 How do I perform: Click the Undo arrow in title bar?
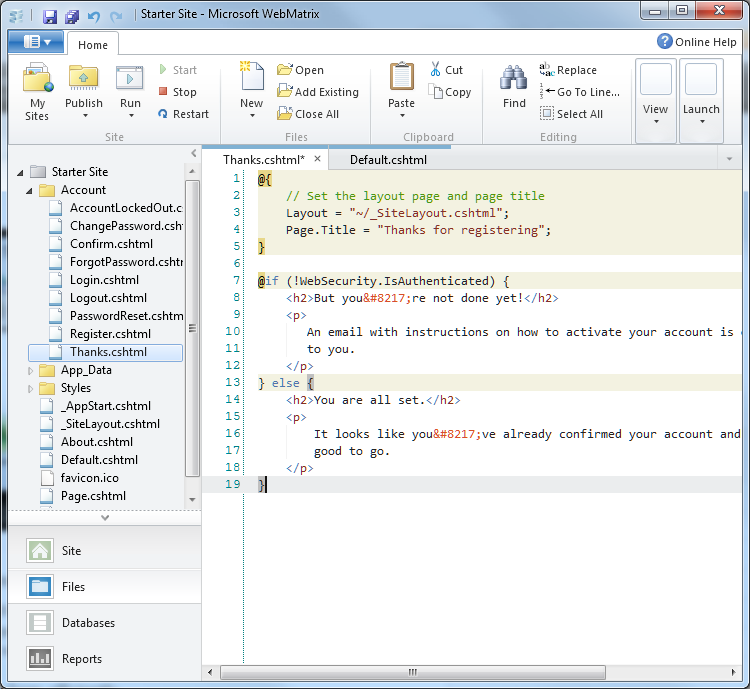tap(94, 17)
